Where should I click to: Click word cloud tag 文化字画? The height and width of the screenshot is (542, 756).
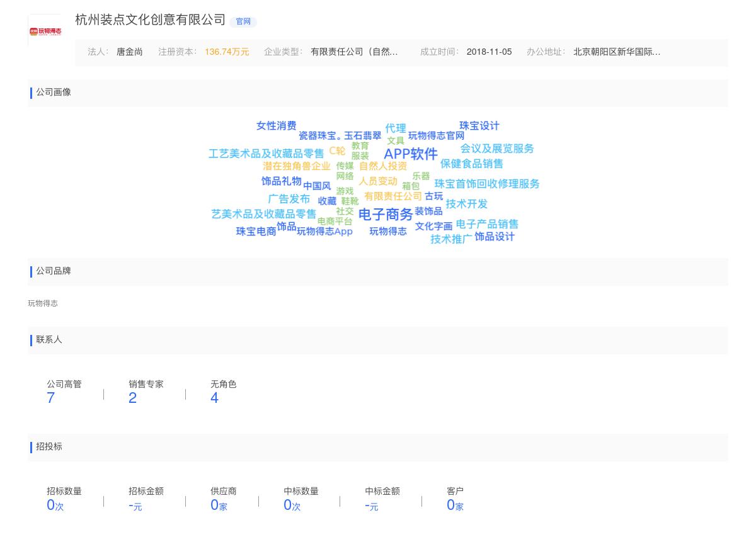click(433, 227)
